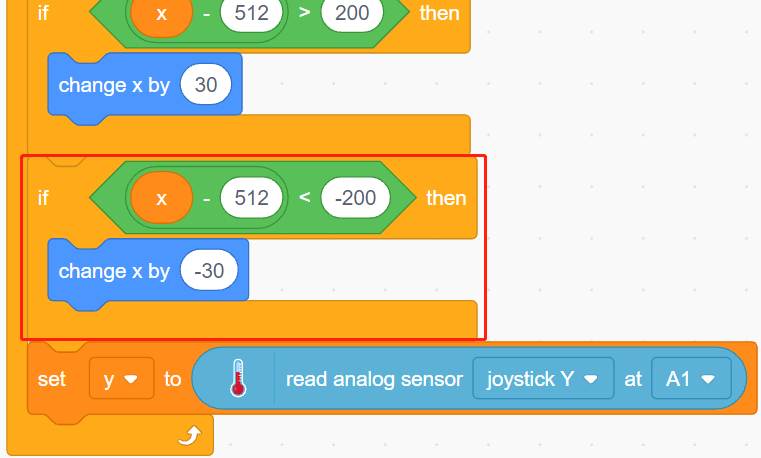761x458 pixels.
Task: Select the -200 comparison value
Action: point(355,197)
